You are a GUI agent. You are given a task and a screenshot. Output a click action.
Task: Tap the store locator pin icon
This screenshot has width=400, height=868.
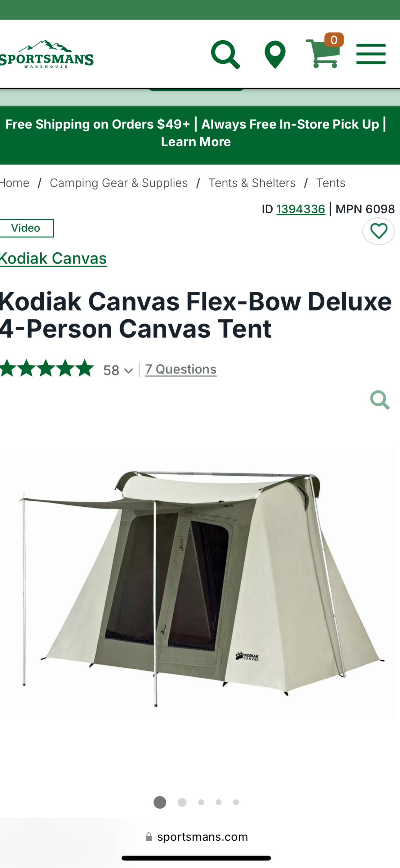click(x=275, y=55)
